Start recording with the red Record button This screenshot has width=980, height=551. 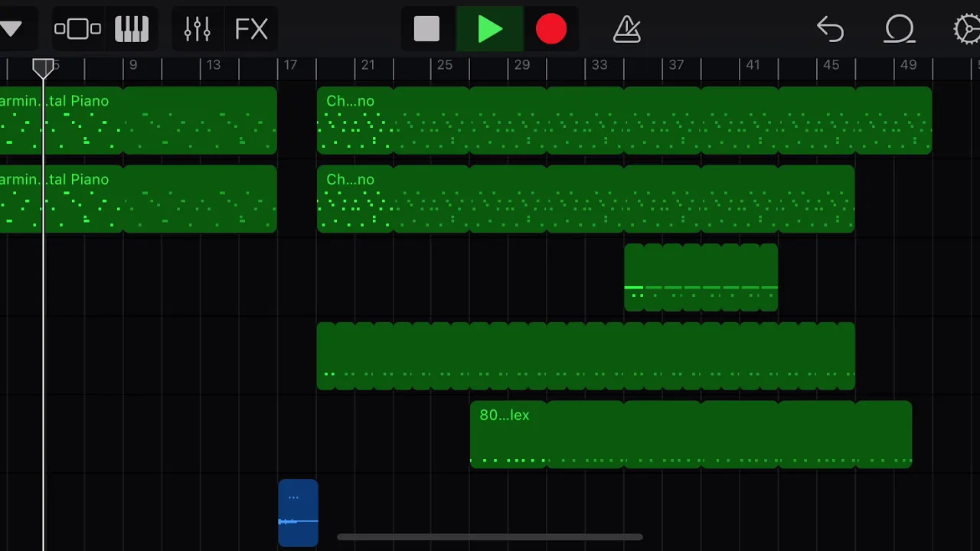pyautogui.click(x=551, y=30)
